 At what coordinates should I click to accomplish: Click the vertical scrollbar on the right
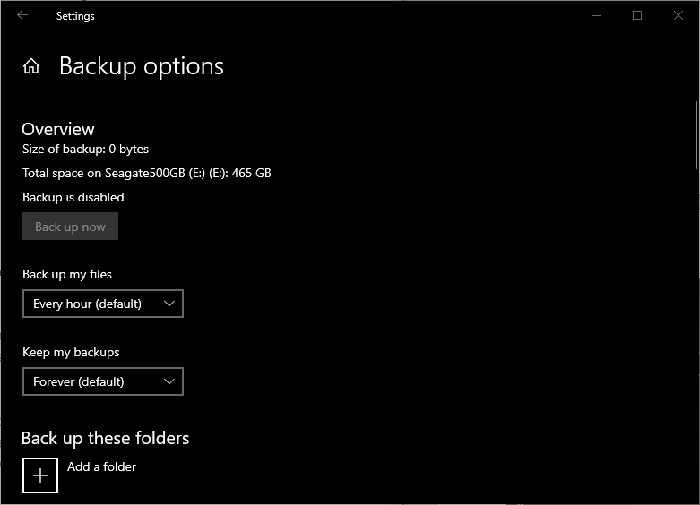[x=696, y=135]
